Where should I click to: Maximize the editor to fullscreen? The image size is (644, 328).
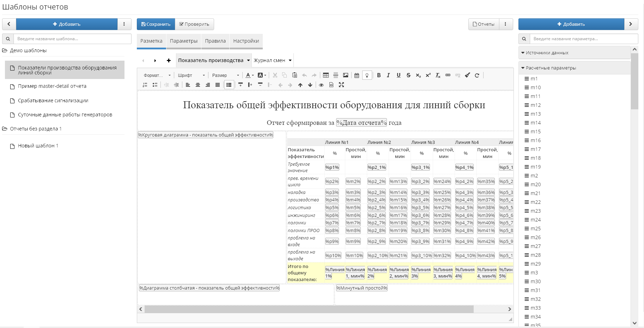pyautogui.click(x=341, y=85)
